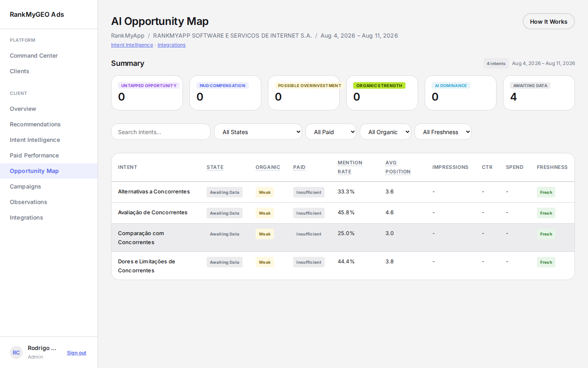Follow the Intent Intelligence breadcrumb link
The image size is (588, 368).
[x=132, y=45]
